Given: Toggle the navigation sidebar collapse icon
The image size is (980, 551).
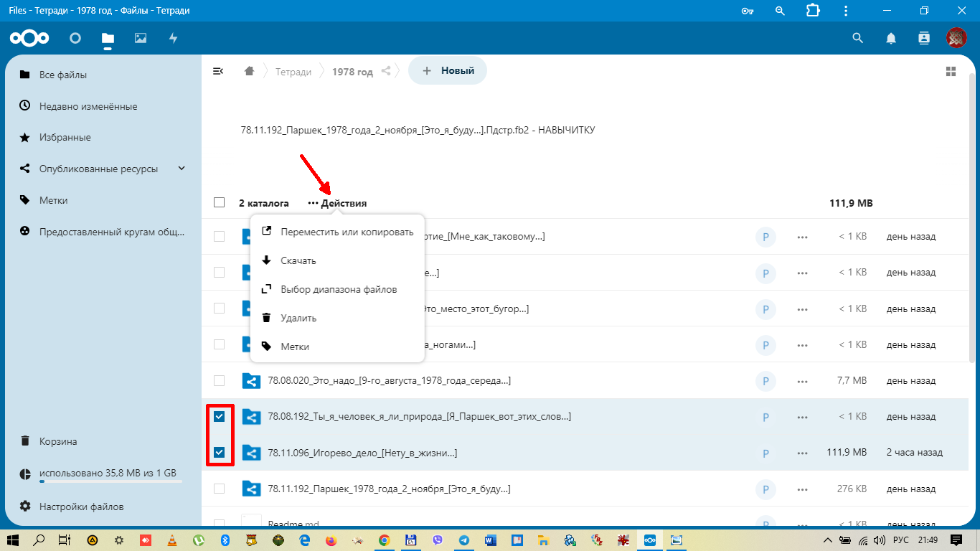Looking at the screenshot, I should tap(218, 71).
